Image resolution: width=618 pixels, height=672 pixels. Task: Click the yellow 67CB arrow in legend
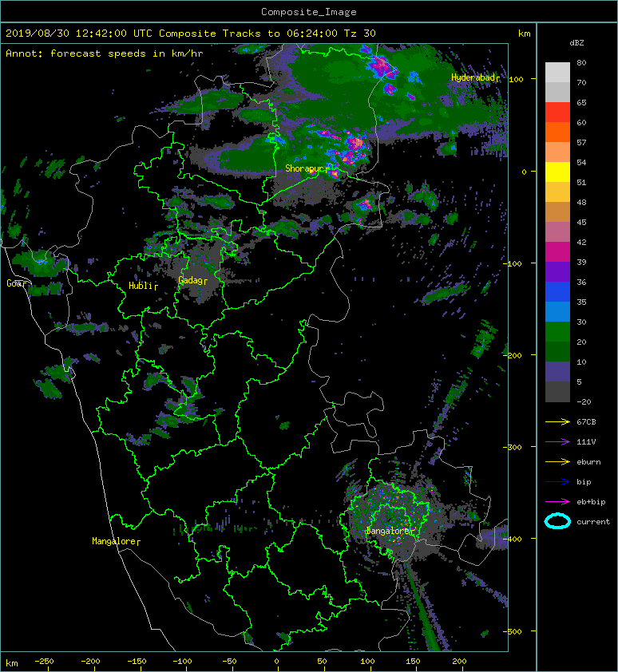[x=557, y=421]
